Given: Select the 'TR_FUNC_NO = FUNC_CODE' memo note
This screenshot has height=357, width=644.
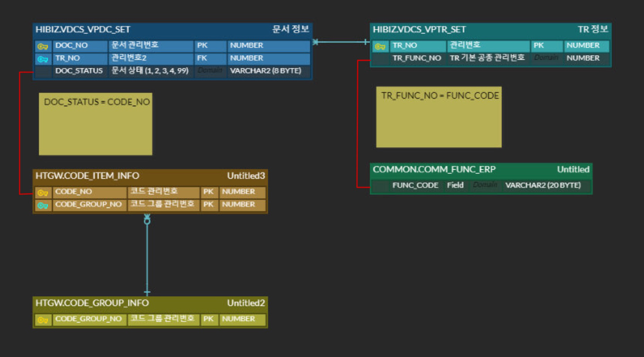Looking at the screenshot, I should (439, 117).
